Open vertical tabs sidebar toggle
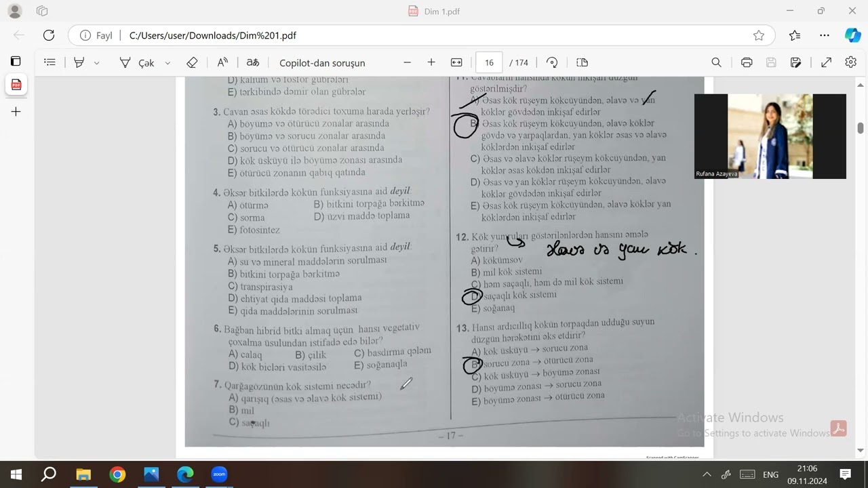 pos(16,61)
